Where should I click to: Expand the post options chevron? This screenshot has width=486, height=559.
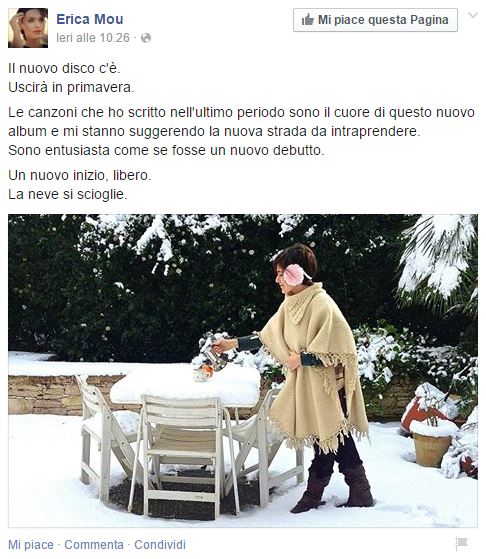pyautogui.click(x=473, y=15)
